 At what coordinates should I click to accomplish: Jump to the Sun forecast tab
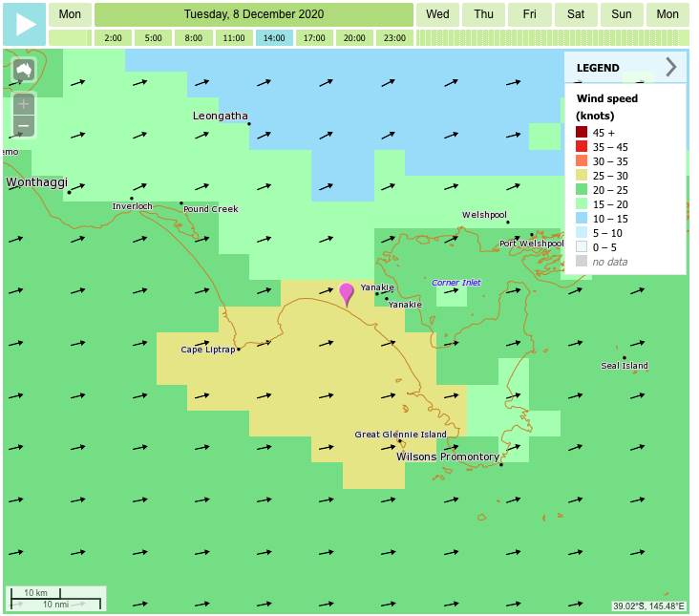622,14
